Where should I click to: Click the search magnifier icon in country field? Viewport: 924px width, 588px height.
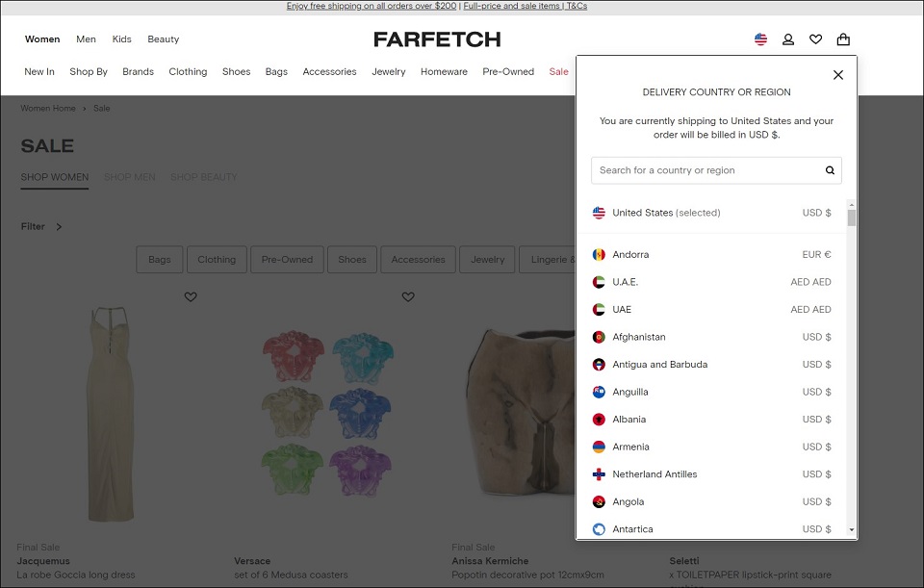click(x=830, y=170)
